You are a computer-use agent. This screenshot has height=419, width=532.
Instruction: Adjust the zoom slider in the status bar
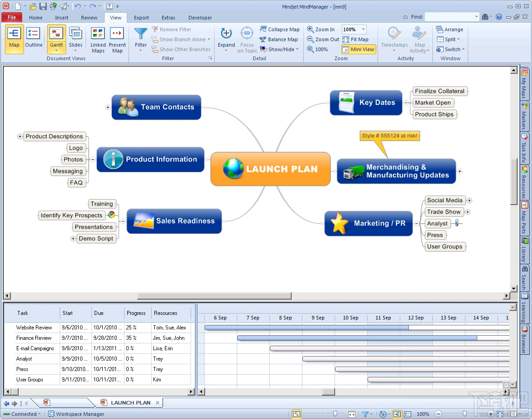pyautogui.click(x=465, y=414)
